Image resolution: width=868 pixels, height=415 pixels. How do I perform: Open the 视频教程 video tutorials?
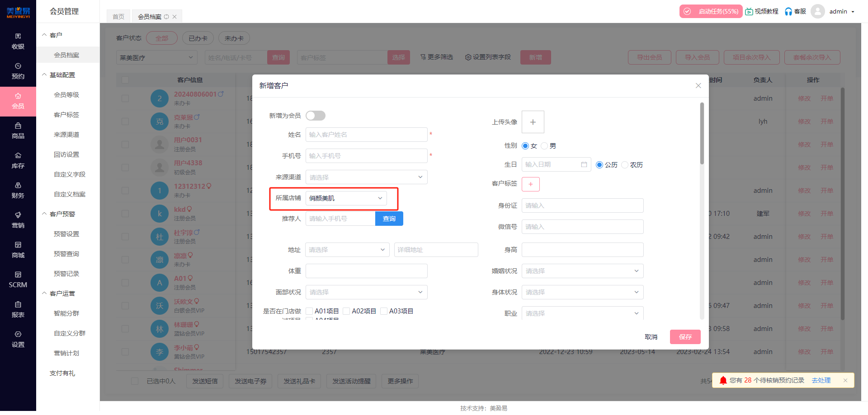762,11
